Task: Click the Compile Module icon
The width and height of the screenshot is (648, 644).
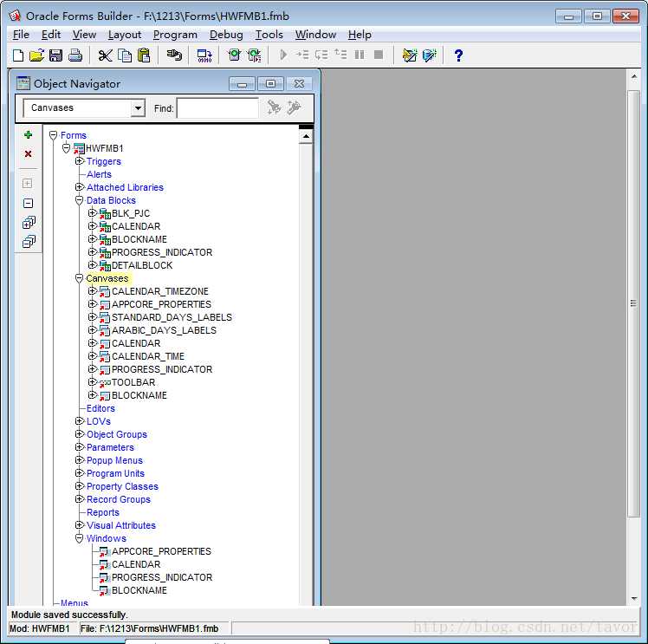Action: coord(204,55)
